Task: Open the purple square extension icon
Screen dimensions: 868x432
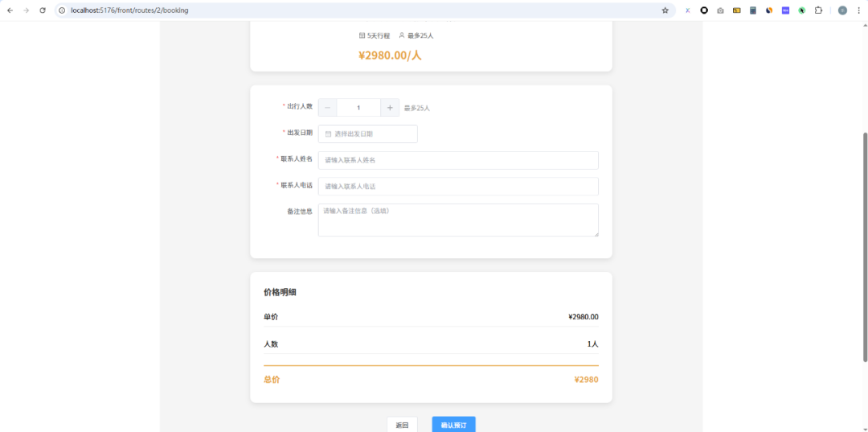Action: point(785,10)
